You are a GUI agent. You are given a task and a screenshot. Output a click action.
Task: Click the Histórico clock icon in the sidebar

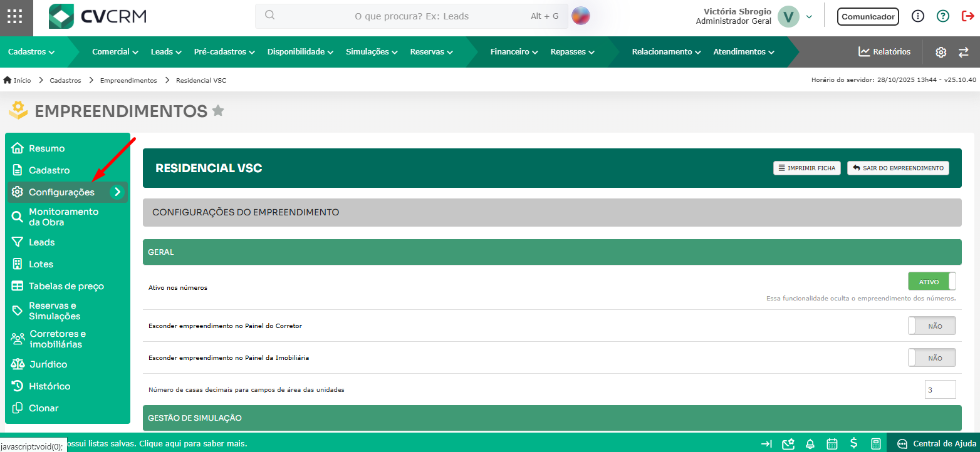point(18,386)
